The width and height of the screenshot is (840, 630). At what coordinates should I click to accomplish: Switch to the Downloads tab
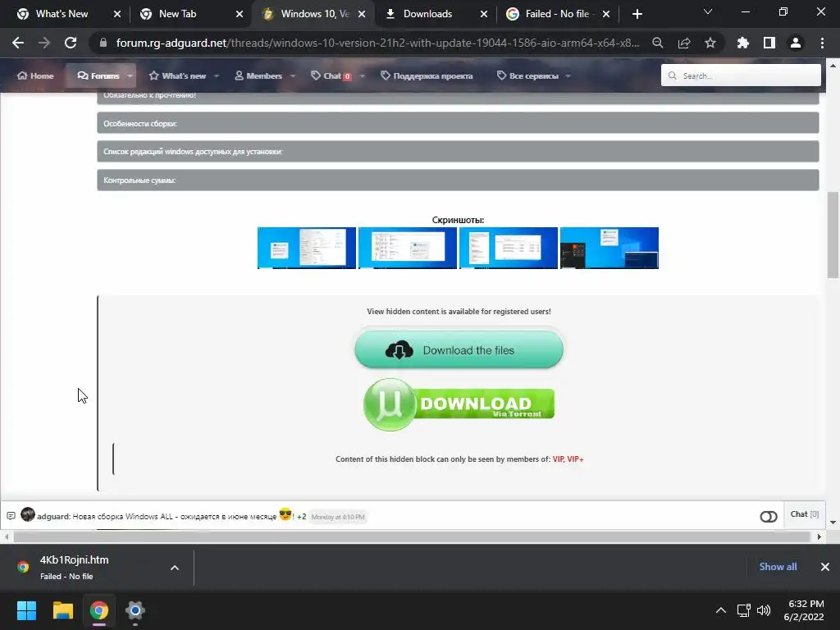427,14
